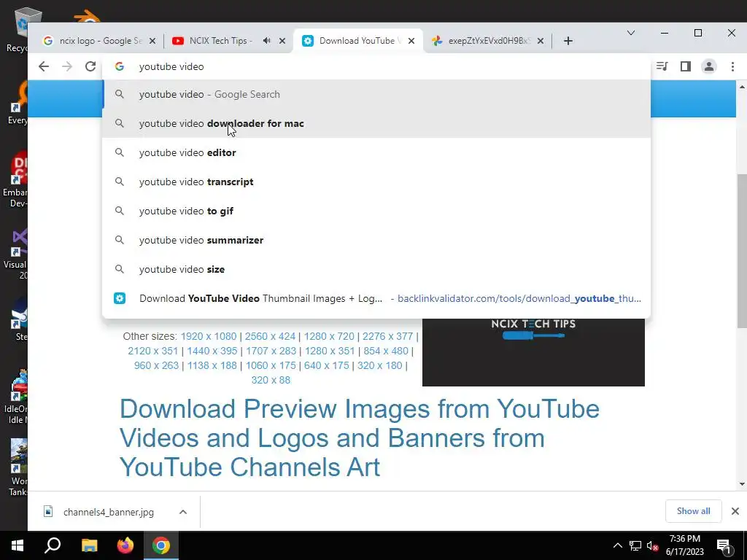Image resolution: width=747 pixels, height=560 pixels.
Task: Open the media controls queue icon
Action: 662,66
